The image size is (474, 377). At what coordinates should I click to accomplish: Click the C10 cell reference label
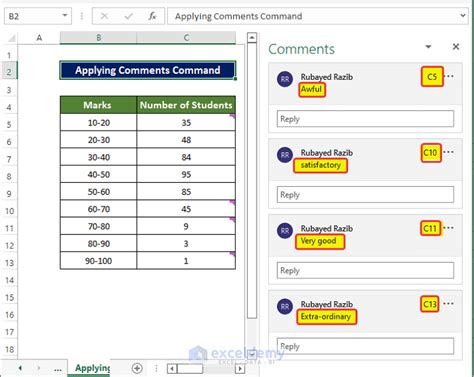click(x=430, y=153)
